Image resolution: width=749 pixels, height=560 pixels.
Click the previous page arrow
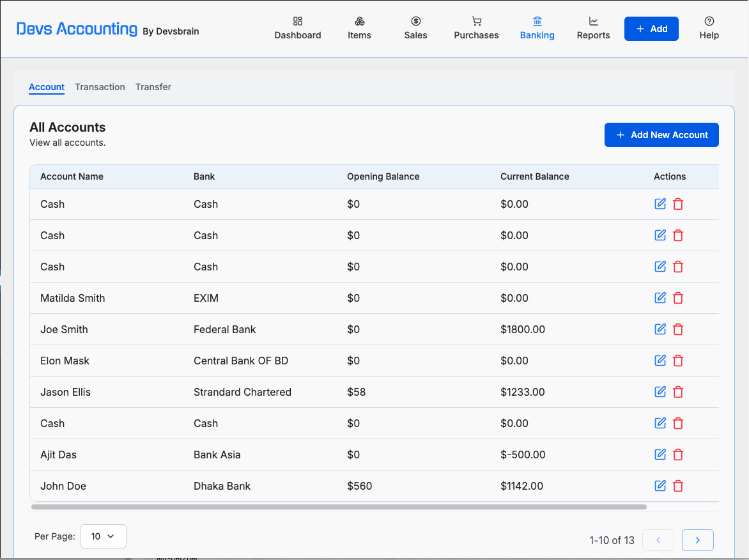tap(658, 540)
